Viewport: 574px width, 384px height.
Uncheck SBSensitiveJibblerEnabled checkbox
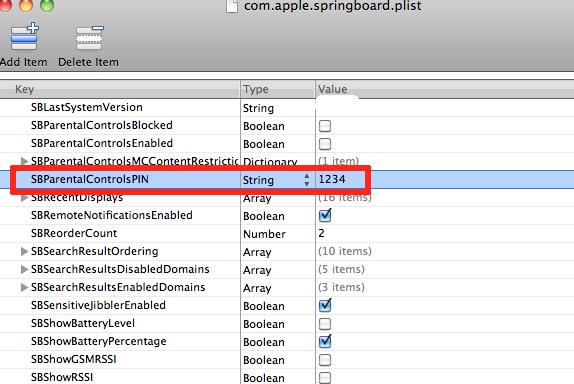click(325, 305)
